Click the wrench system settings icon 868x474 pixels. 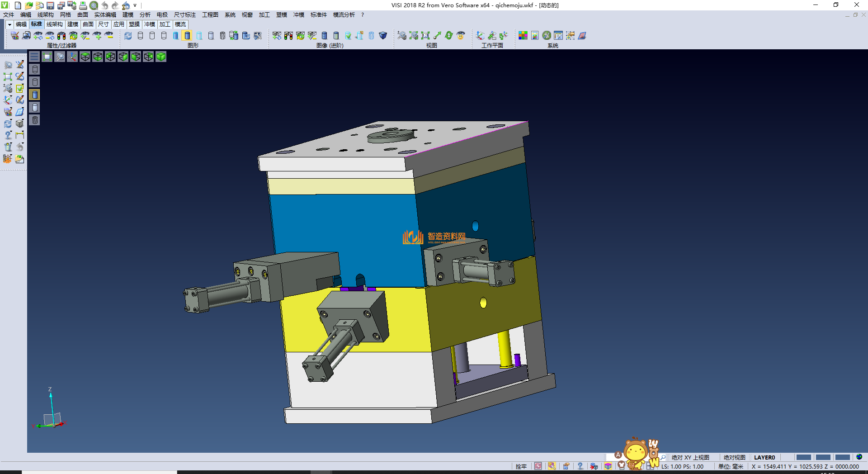tap(547, 35)
